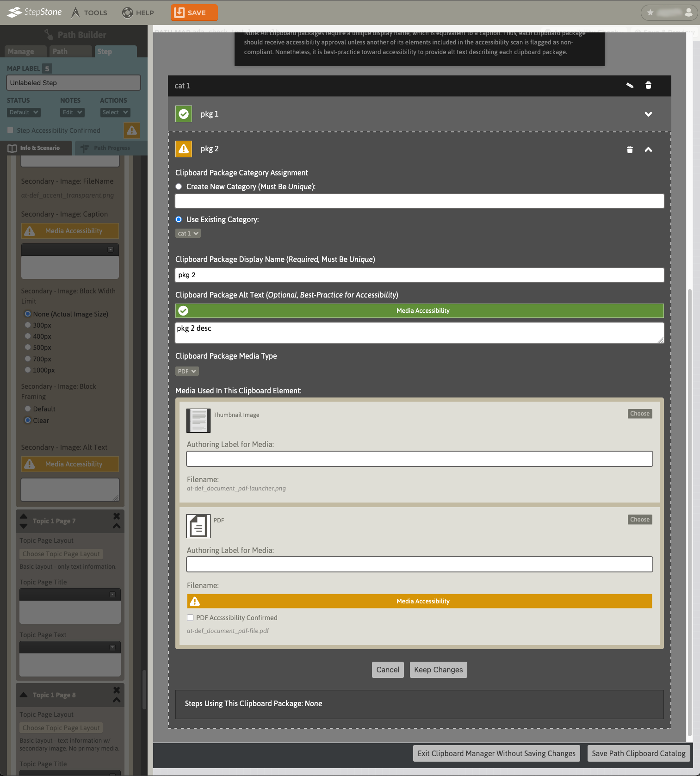Check the PDF Accessibility Confirmed checkbox
Screen dimensions: 700x776
tap(190, 618)
